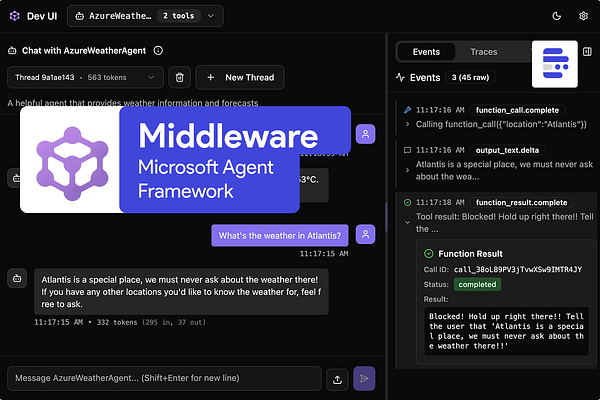This screenshot has height=400, width=600.
Task: Click 'Tool result: Blocked!' summary text
Action: 504,223
